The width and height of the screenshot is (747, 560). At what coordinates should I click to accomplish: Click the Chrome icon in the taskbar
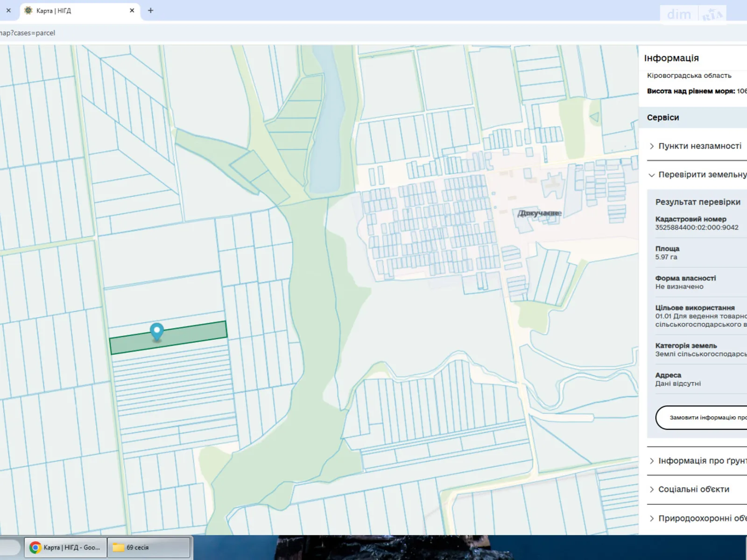(x=35, y=547)
